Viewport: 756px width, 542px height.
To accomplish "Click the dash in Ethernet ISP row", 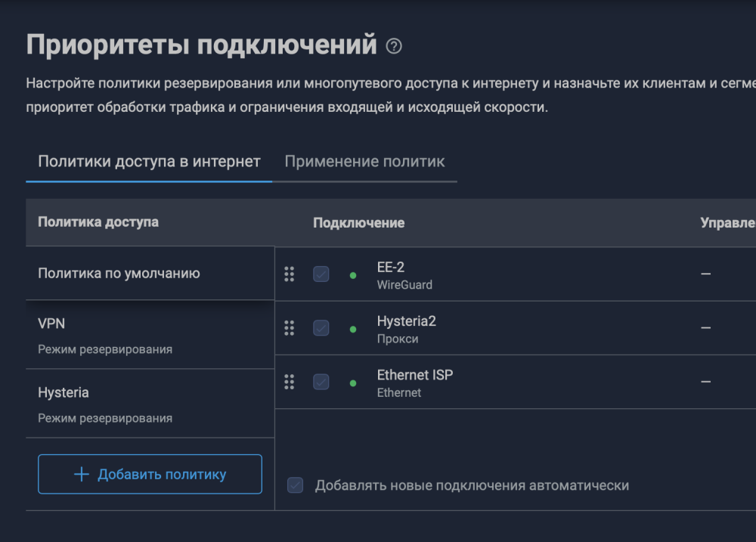I will [706, 382].
